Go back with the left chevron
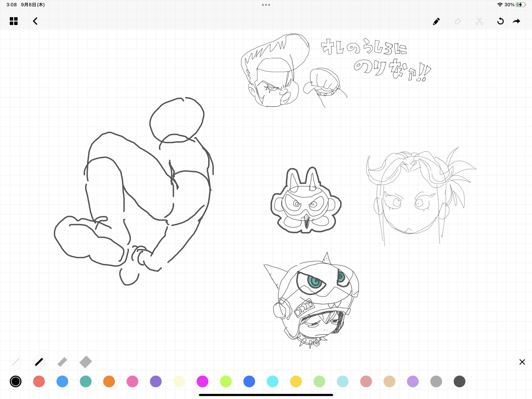The image size is (532, 399). click(x=35, y=21)
